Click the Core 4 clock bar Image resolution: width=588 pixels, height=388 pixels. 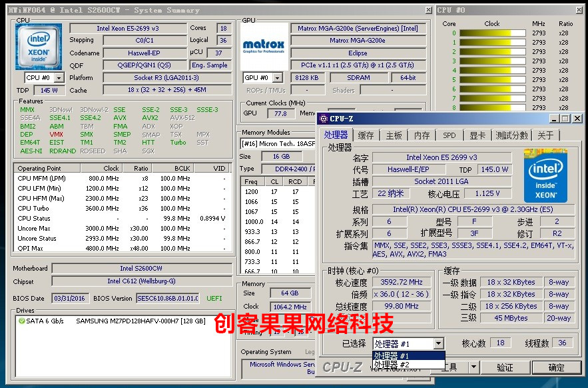492,70
